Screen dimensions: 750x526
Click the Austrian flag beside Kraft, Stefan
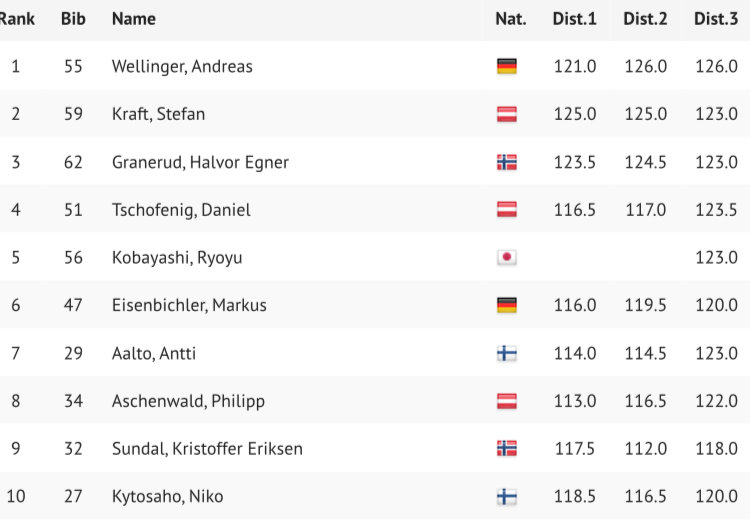tap(506, 114)
